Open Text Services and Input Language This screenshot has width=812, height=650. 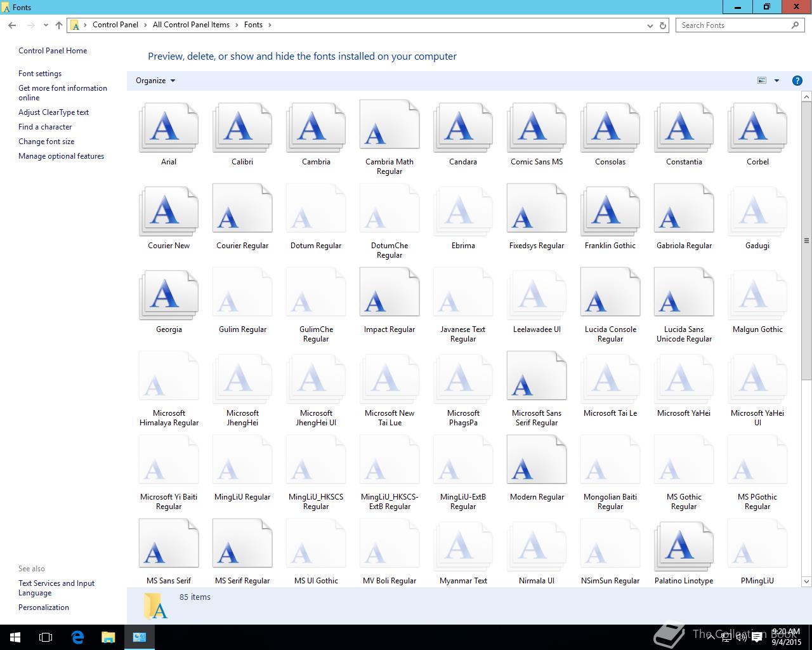56,588
